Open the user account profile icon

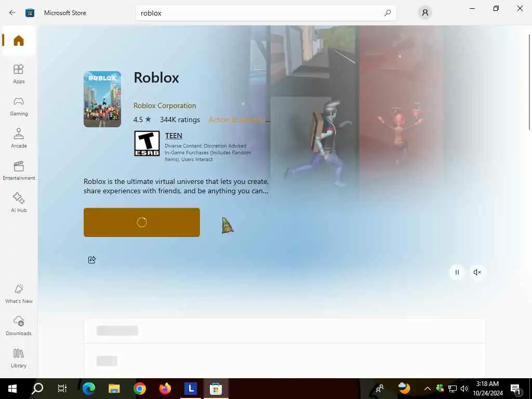pyautogui.click(x=425, y=13)
